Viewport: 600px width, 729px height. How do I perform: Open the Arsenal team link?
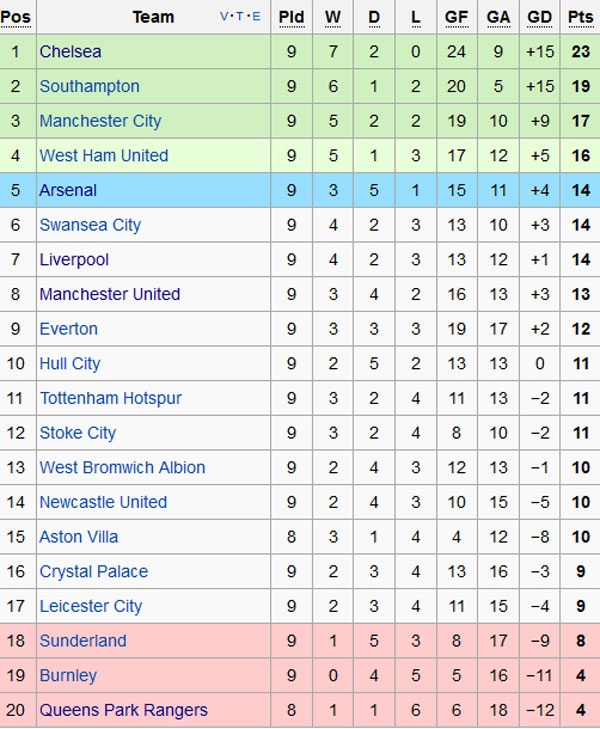click(x=68, y=190)
